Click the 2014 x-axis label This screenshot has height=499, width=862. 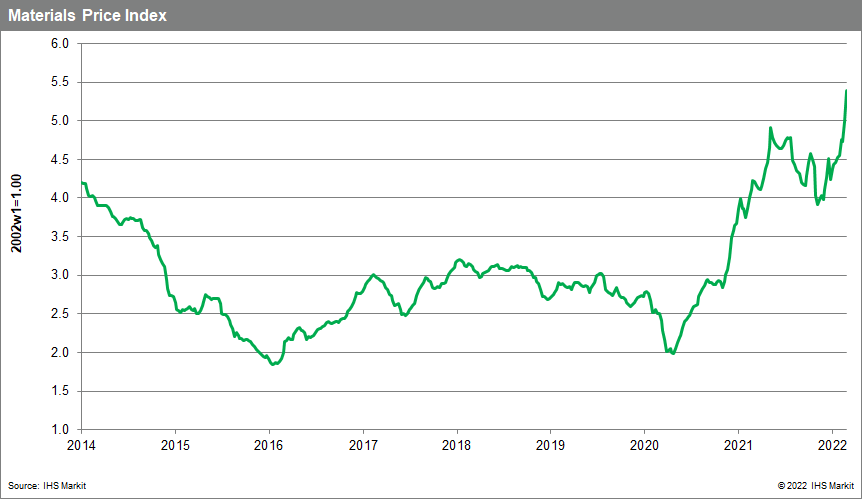[x=81, y=445]
